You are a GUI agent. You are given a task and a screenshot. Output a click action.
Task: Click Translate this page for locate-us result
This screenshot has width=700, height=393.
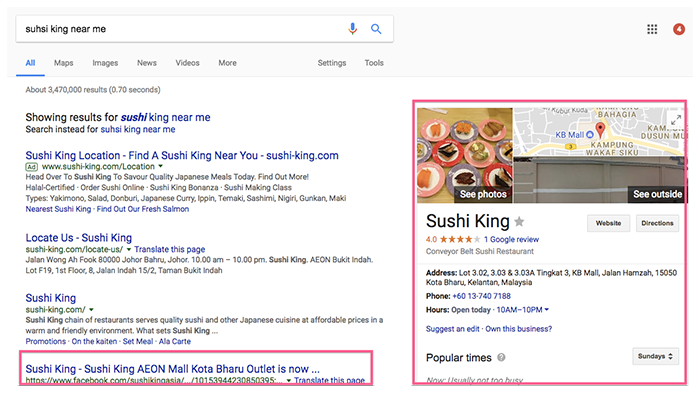pyautogui.click(x=170, y=249)
